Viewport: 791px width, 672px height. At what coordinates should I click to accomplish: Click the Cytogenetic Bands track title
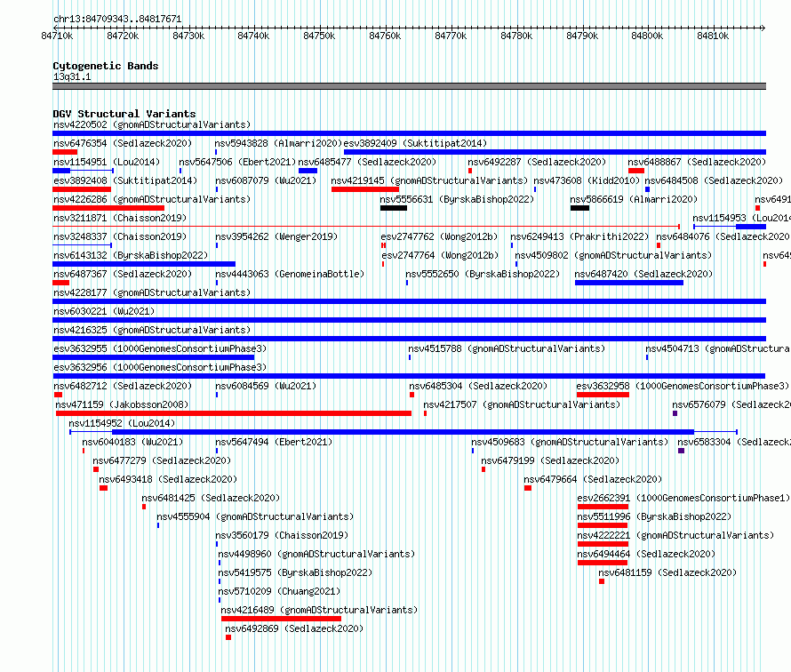click(x=106, y=66)
